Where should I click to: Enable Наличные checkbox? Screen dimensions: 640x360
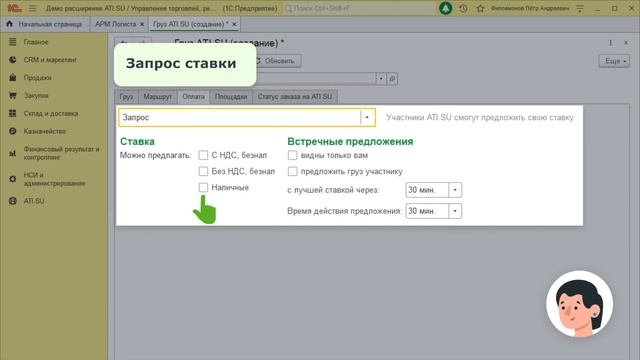[203, 187]
